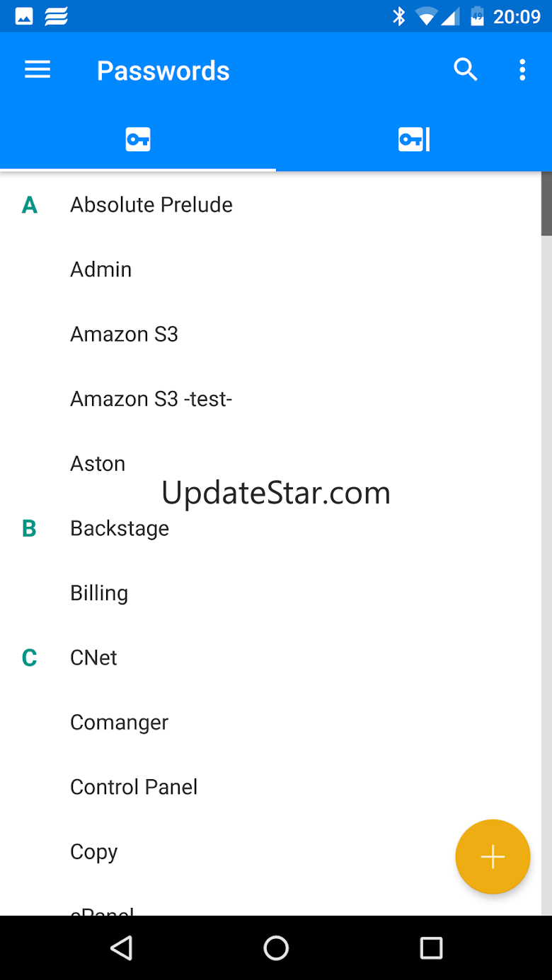The height and width of the screenshot is (980, 552).
Task: Open the CNet password entry
Action: [x=270, y=658]
